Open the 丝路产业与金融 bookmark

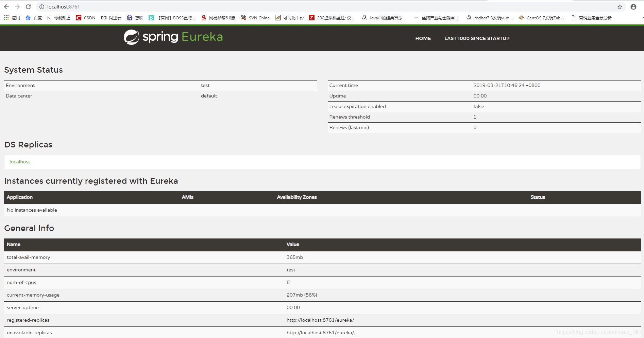436,18
